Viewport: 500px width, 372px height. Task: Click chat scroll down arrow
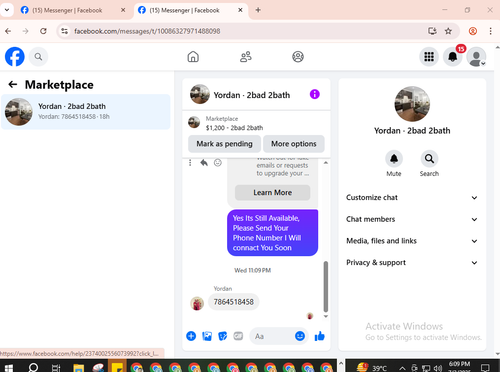pyautogui.click(x=326, y=316)
